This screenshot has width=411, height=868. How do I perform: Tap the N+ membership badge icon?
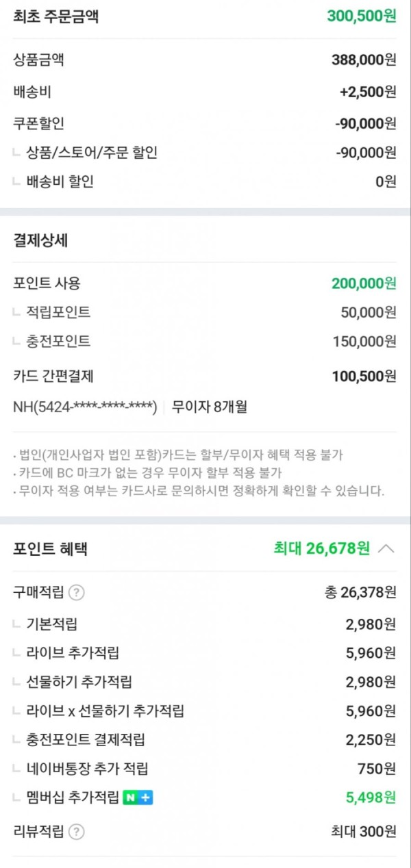(138, 797)
